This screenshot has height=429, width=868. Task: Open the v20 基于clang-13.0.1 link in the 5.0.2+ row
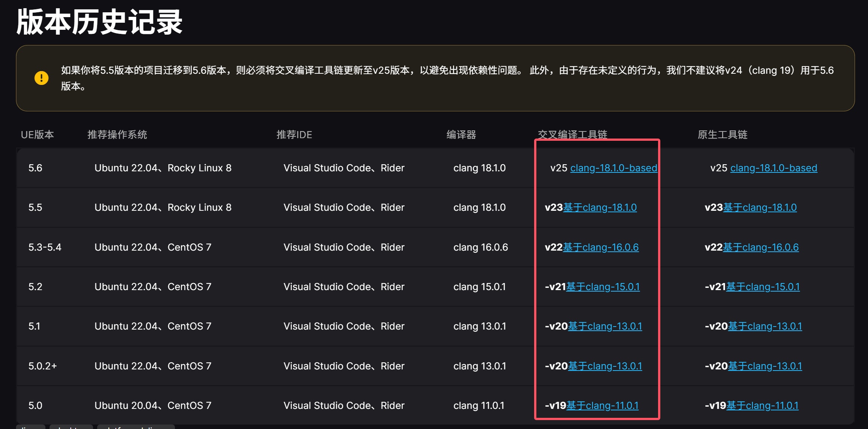[x=605, y=366]
